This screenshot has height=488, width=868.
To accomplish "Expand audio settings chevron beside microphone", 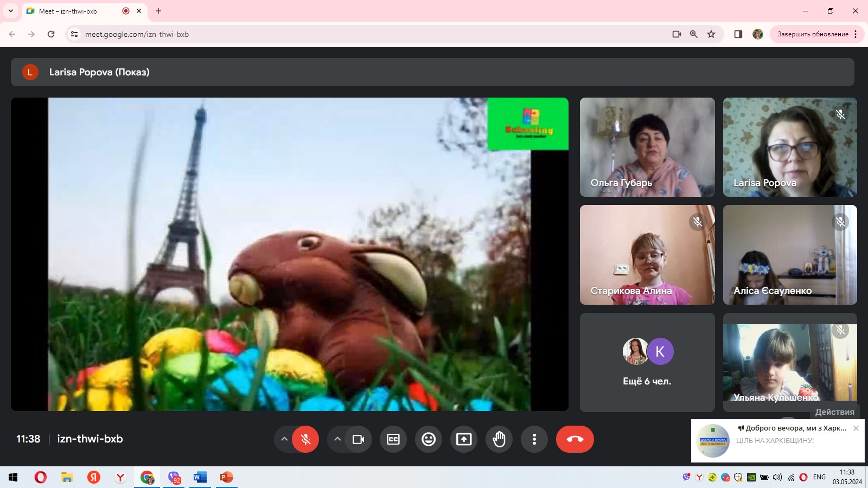I will point(284,439).
